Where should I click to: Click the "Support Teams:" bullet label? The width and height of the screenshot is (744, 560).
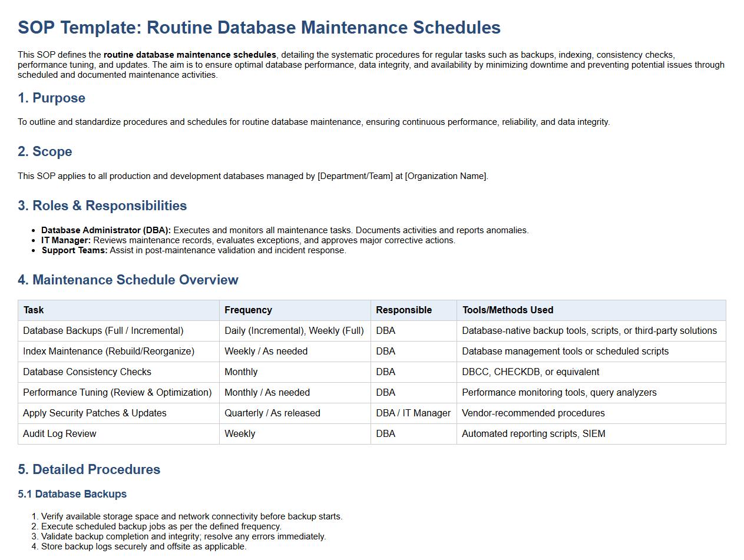pos(74,250)
